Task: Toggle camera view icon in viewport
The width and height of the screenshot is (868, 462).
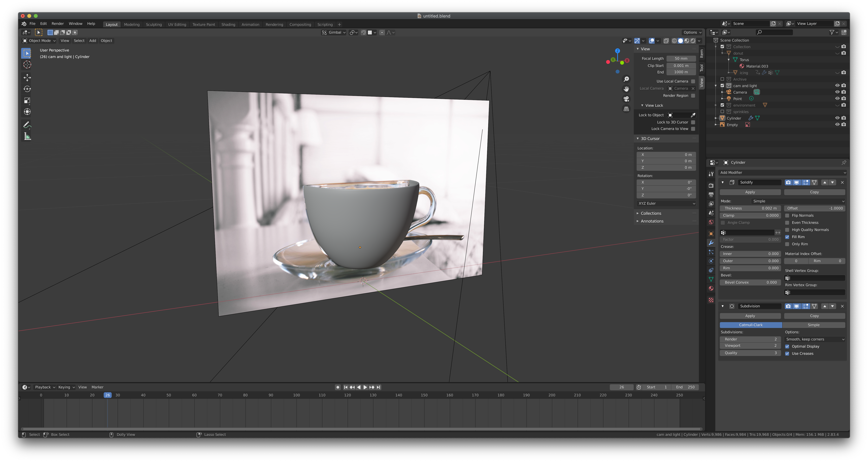Action: pos(626,99)
